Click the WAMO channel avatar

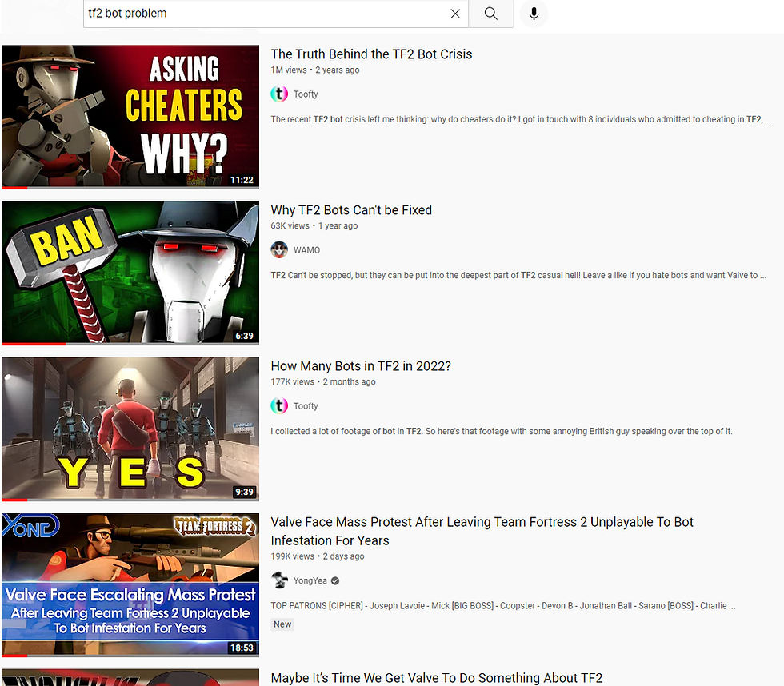point(279,249)
